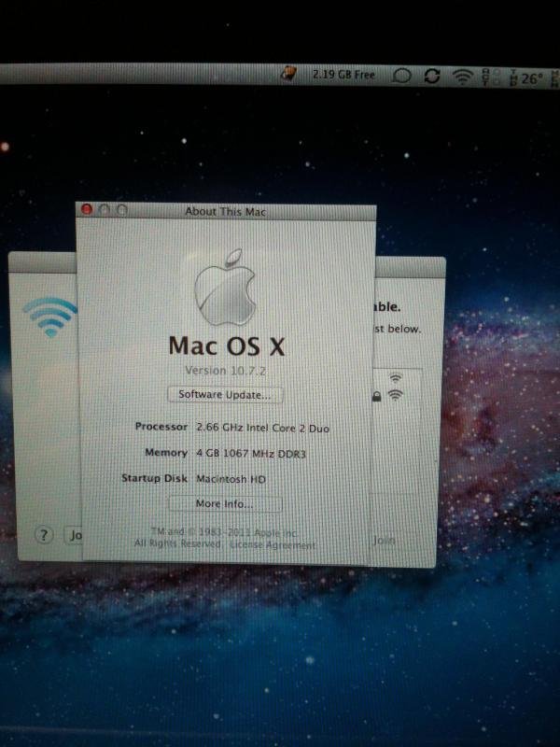The height and width of the screenshot is (747, 560).
Task: Open the speech bubble messages menu bar icon
Action: [x=401, y=76]
